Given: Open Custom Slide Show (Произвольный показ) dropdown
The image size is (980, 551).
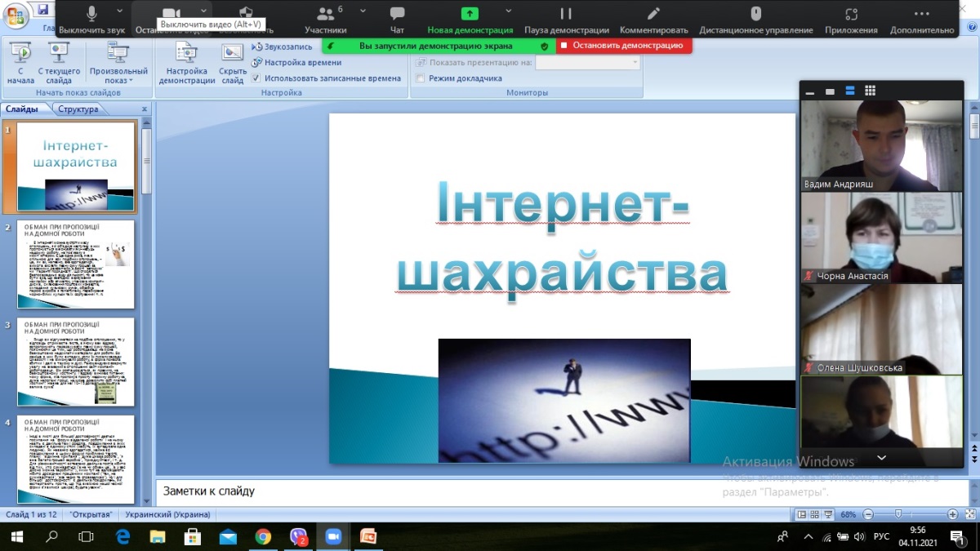Looking at the screenshot, I should 118,64.
